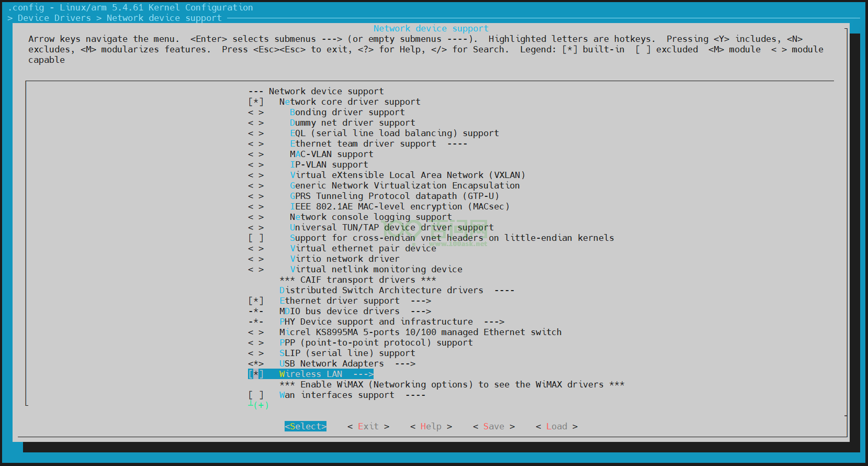Select Distributed Switch Architecture drivers entry
Image resolution: width=868 pixels, height=466 pixels.
(x=380, y=291)
